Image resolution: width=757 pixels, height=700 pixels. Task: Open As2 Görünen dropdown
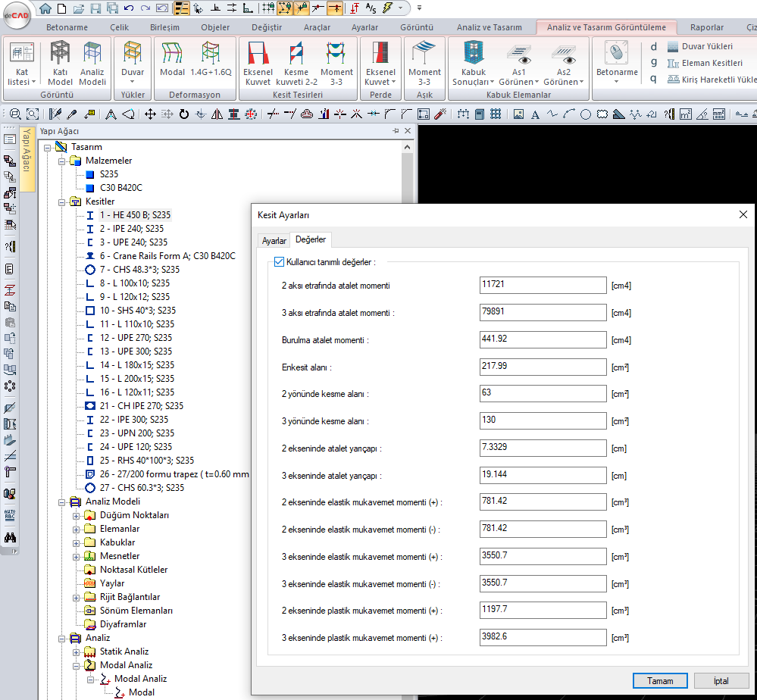pyautogui.click(x=564, y=77)
